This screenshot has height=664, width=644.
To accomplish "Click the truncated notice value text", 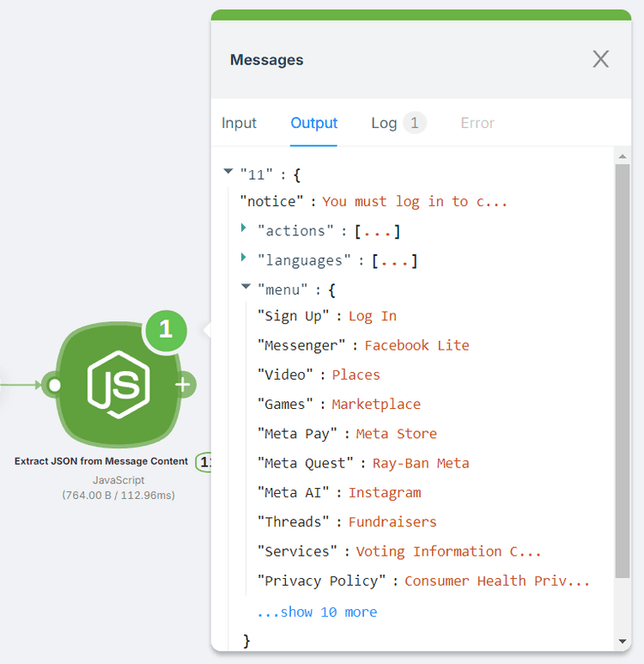I will click(x=415, y=201).
